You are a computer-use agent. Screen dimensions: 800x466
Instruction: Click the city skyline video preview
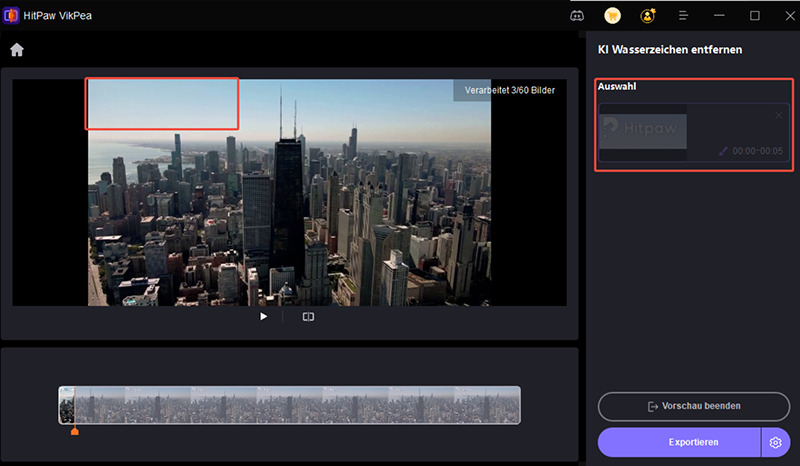[x=289, y=192]
